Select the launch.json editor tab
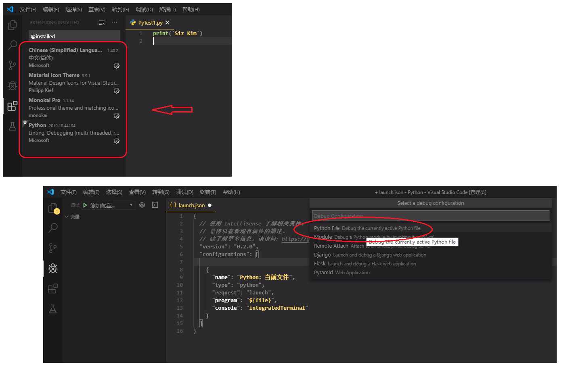Viewport: 570px width, 392px height. pyautogui.click(x=191, y=205)
